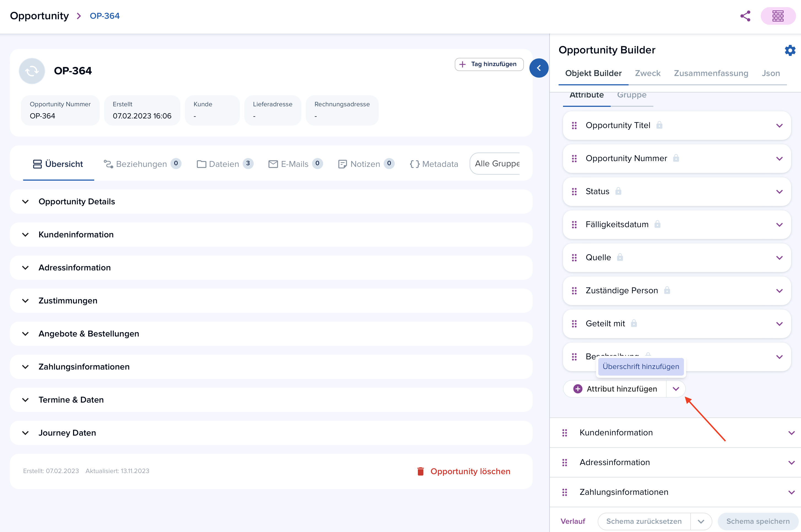Click the red trash icon

pyautogui.click(x=421, y=471)
